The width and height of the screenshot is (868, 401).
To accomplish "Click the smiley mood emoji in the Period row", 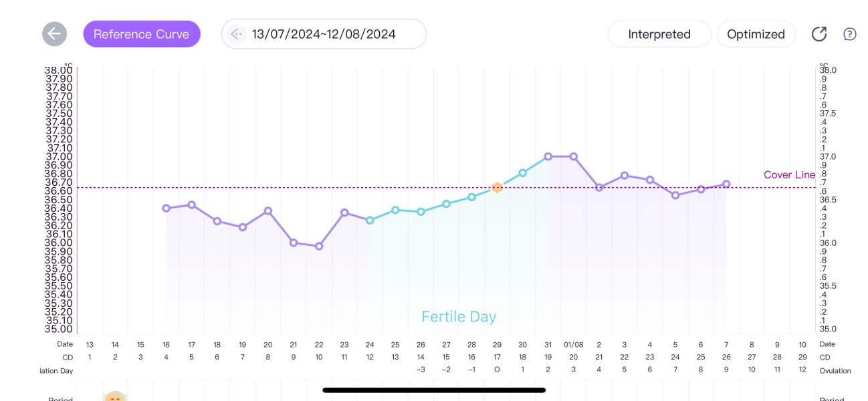I will [116, 396].
